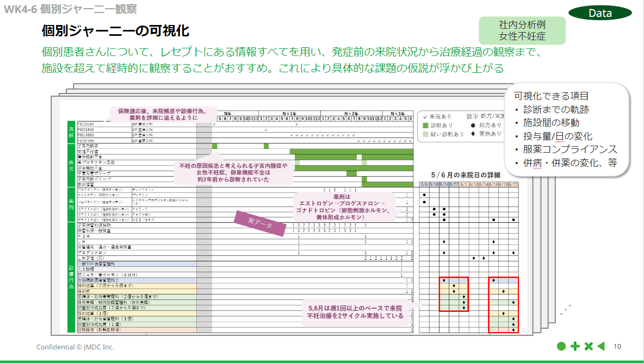This screenshot has width=644, height=363.
Task: Select the 実施あり diamond legend symbol
Action: pos(472,133)
